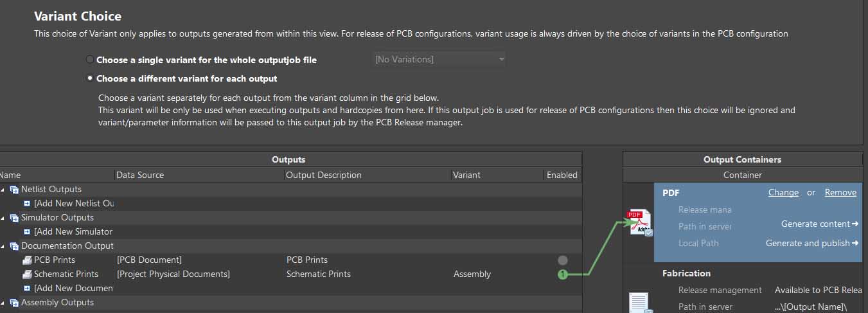The image size is (868, 313).
Task: Open the [No Variations] variant dropdown
Action: tap(439, 60)
